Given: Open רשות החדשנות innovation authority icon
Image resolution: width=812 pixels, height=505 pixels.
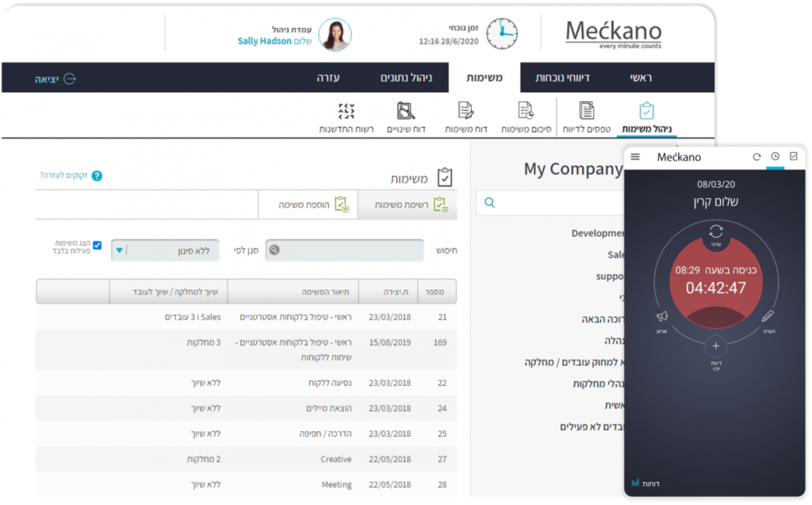Looking at the screenshot, I should (346, 111).
